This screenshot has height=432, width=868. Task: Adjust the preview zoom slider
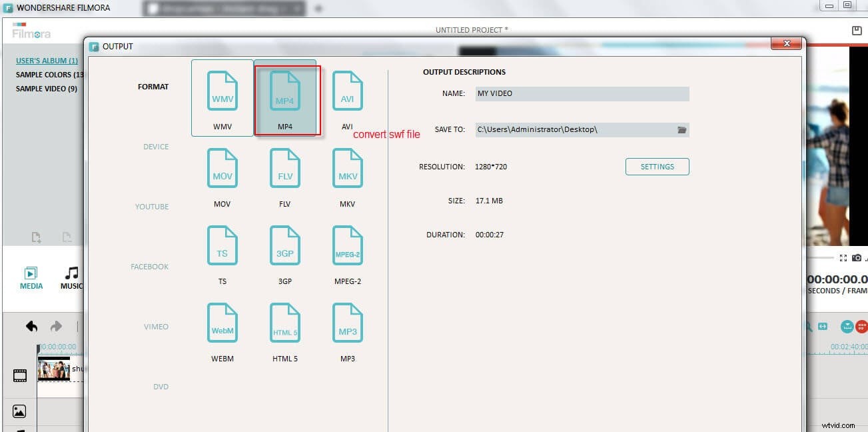coord(819,257)
